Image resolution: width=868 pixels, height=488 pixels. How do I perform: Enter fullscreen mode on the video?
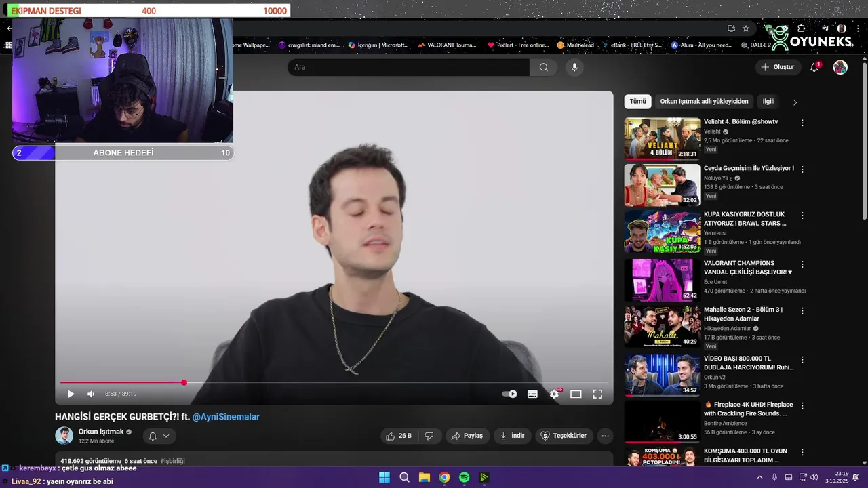pyautogui.click(x=597, y=394)
